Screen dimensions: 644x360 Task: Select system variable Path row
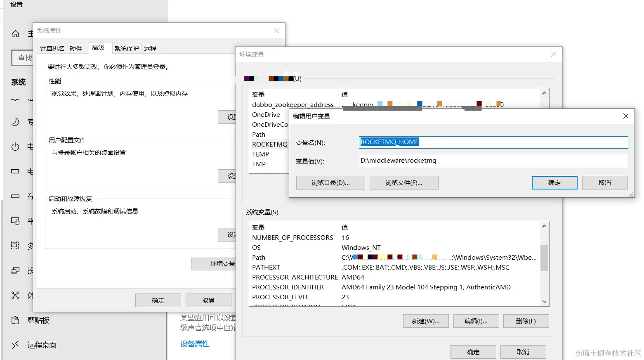[x=395, y=257]
